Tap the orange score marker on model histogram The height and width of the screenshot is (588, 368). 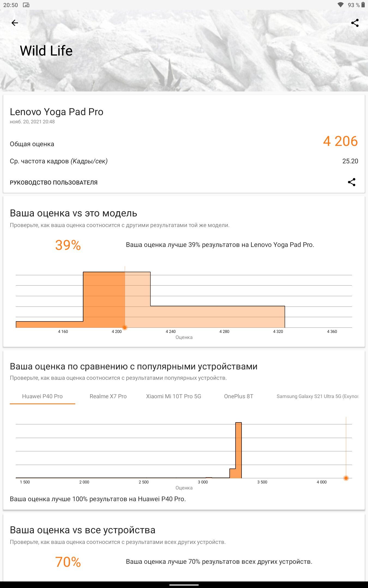click(x=125, y=327)
